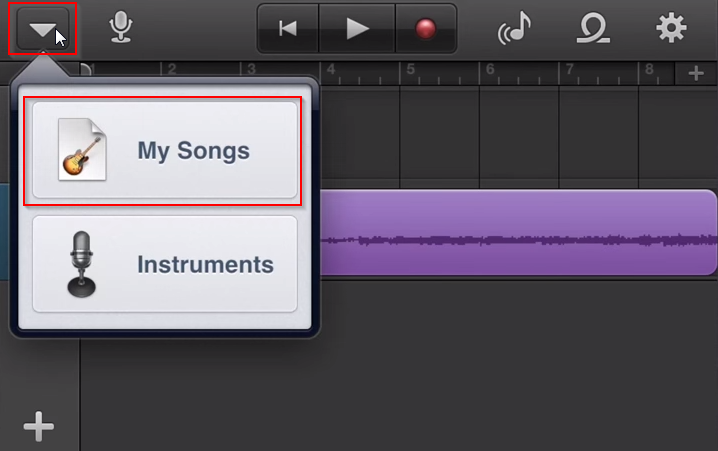Viewport: 718px width, 451px height.
Task: Click the guitar document icon
Action: (x=82, y=149)
